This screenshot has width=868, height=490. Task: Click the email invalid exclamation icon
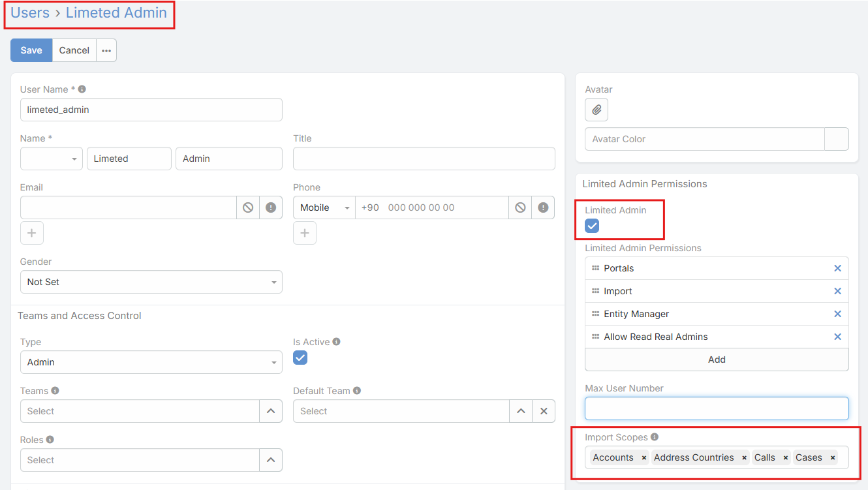tap(271, 207)
